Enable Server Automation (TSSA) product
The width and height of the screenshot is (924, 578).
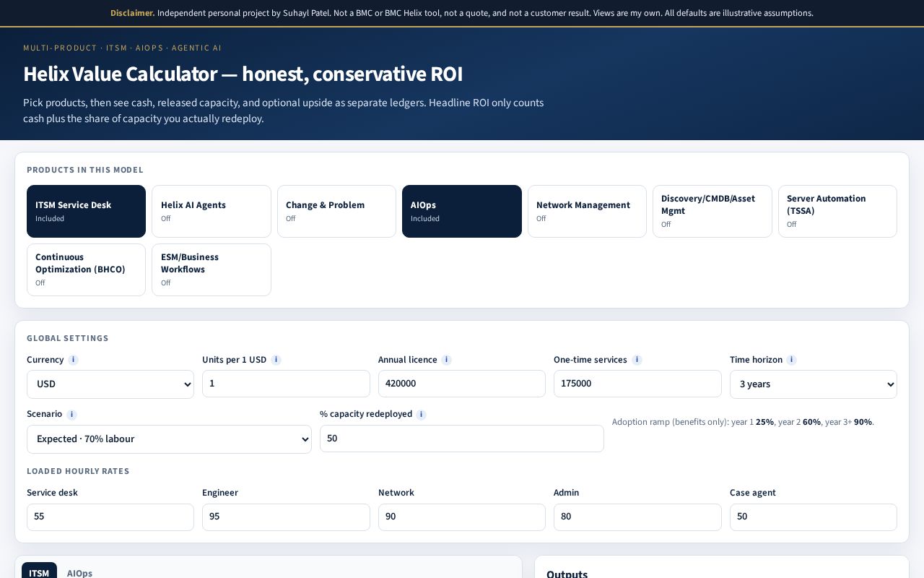coord(837,211)
